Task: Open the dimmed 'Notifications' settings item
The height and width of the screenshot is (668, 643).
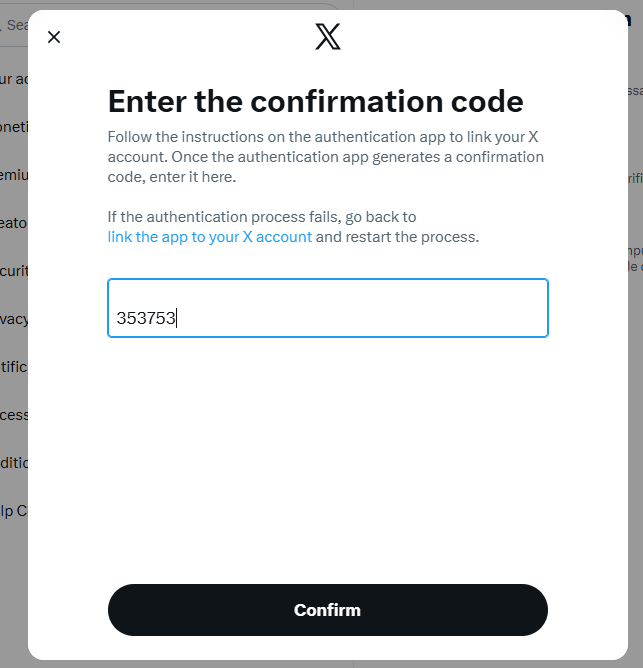Action: click(x=14, y=367)
